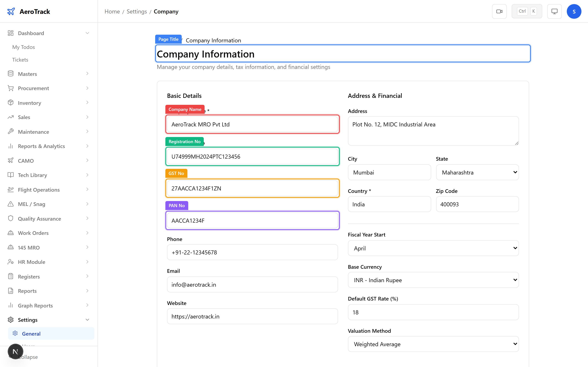The image size is (588, 367).
Task: Open the State dropdown showing Maharashtra
Action: point(477,172)
